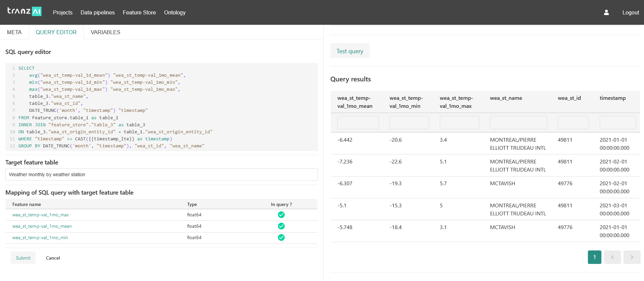Viewport: 644px width, 281px height.
Task: Click the tranzAI logo
Action: pos(24,12)
